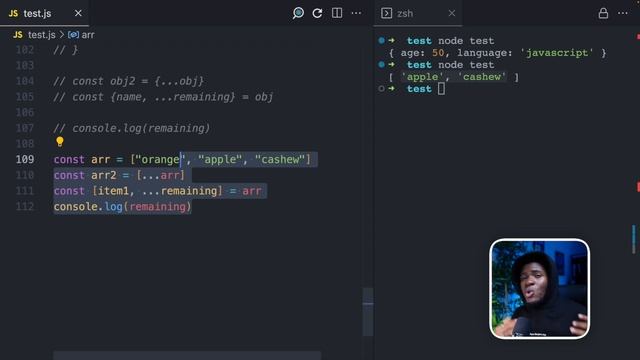640x360 pixels.
Task: Click the horizontal scrollbar below the editor
Action: click(187, 355)
